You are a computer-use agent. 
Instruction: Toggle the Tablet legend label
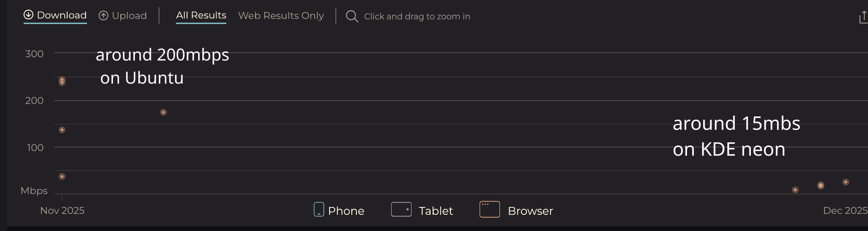click(x=436, y=211)
